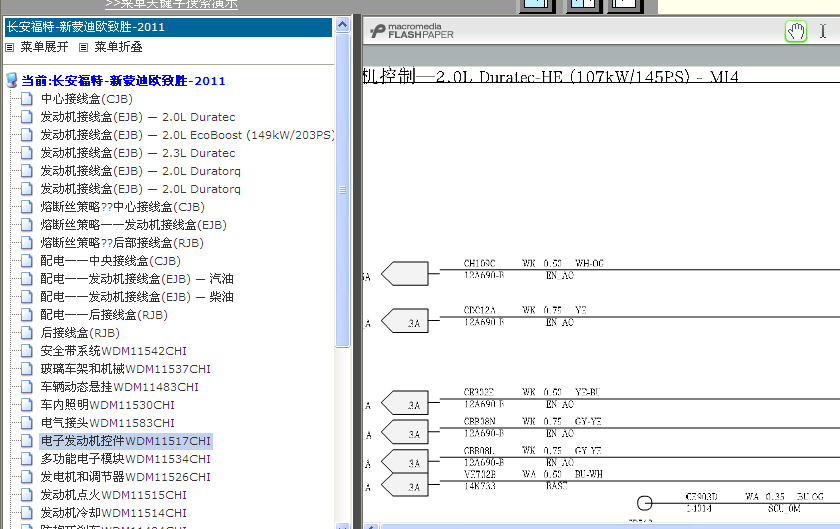This screenshot has width=840, height=529.
Task: Open 安全带系统WDM11542CHI document
Action: click(114, 351)
